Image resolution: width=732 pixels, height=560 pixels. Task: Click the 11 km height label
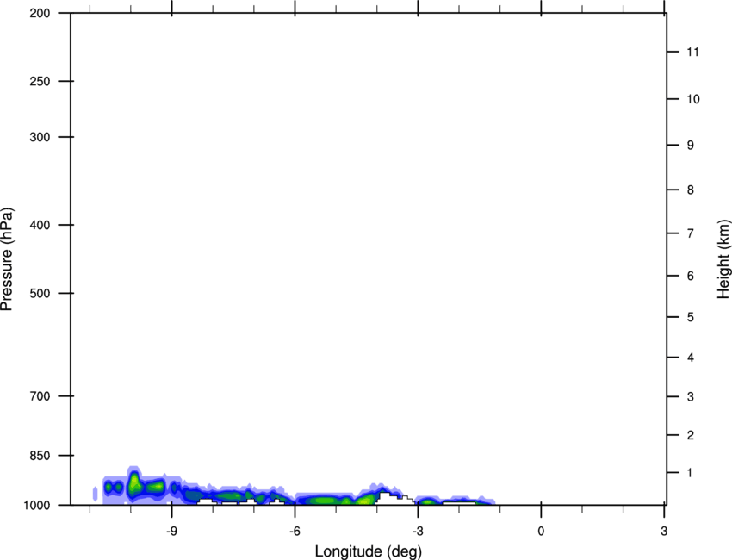point(693,52)
